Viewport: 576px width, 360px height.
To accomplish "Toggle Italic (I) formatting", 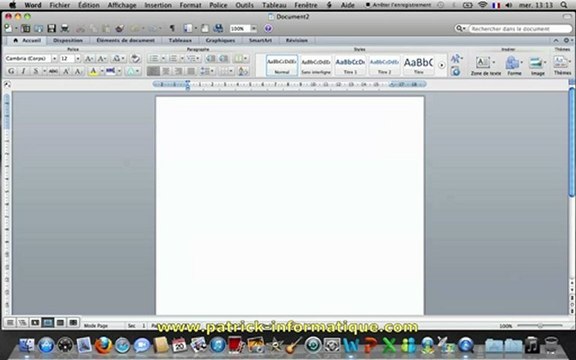I will pyautogui.click(x=24, y=71).
